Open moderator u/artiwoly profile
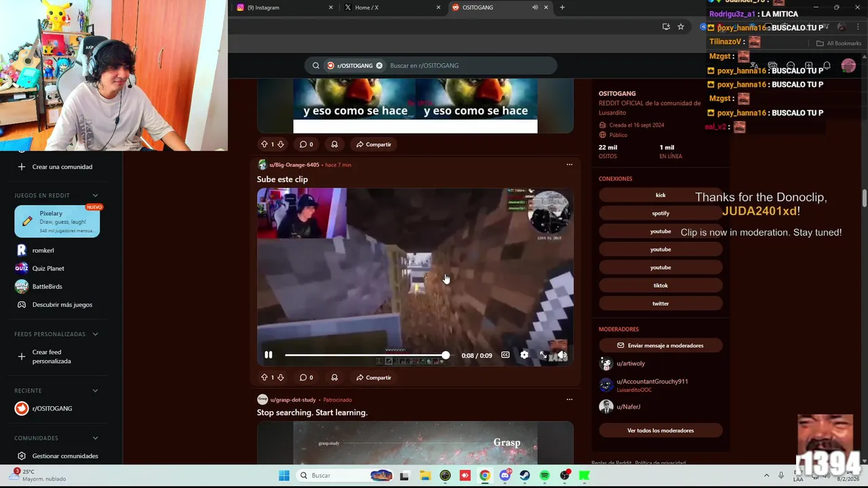Image resolution: width=868 pixels, height=488 pixels. pyautogui.click(x=631, y=364)
